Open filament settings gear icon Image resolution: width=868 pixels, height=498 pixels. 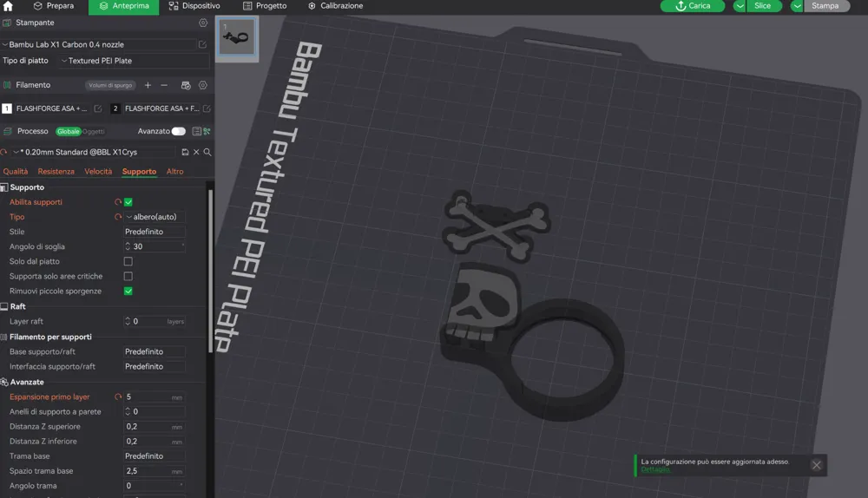[203, 85]
